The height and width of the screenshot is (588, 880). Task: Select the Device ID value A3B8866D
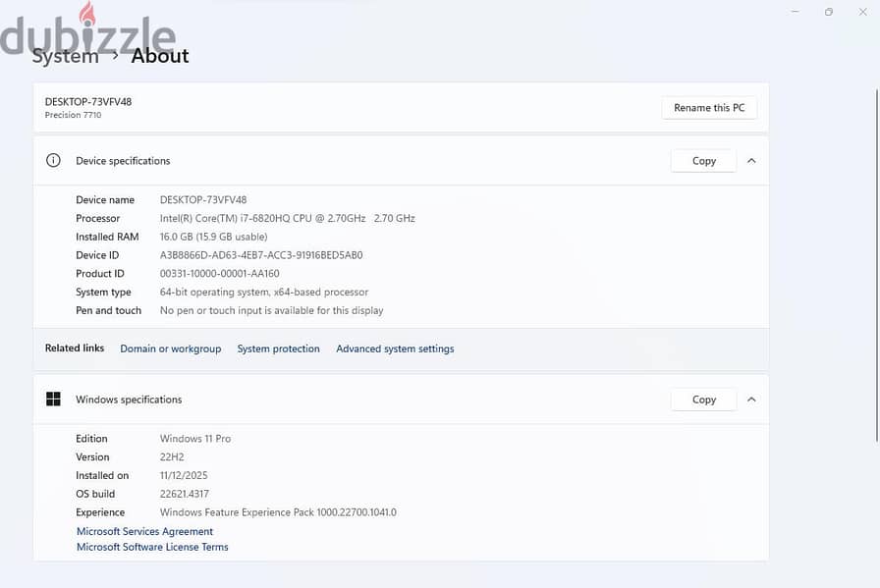click(x=261, y=255)
